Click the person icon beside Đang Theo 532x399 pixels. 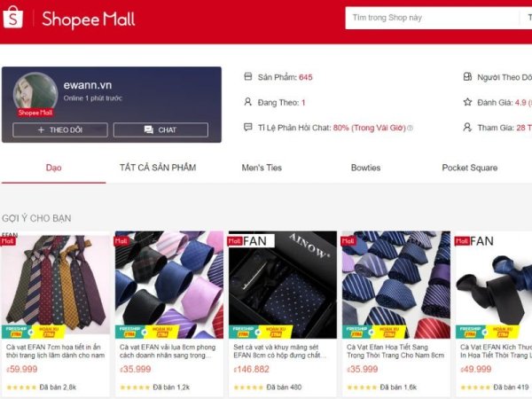[x=248, y=102]
